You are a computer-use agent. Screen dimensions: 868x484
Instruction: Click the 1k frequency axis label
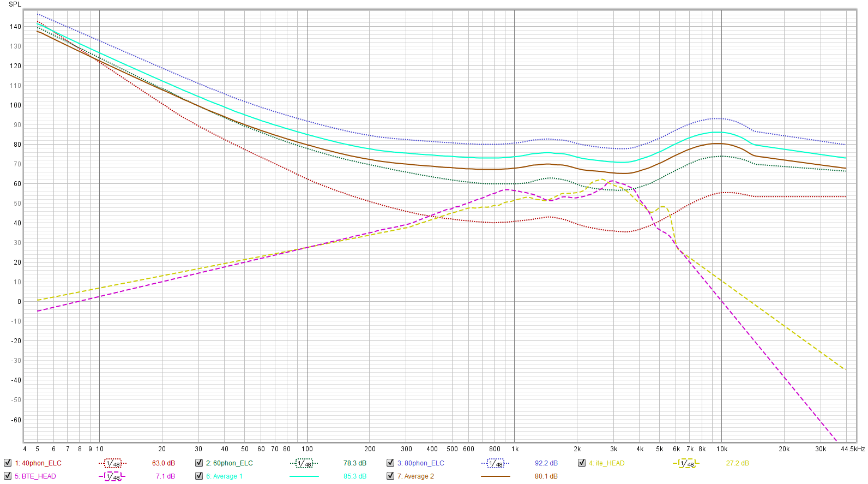(x=515, y=449)
